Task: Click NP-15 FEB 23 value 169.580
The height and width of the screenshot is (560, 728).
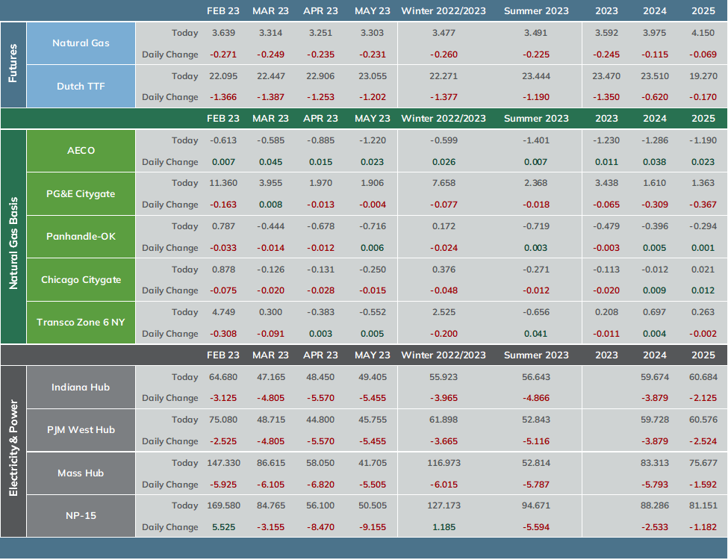Action: (x=223, y=505)
